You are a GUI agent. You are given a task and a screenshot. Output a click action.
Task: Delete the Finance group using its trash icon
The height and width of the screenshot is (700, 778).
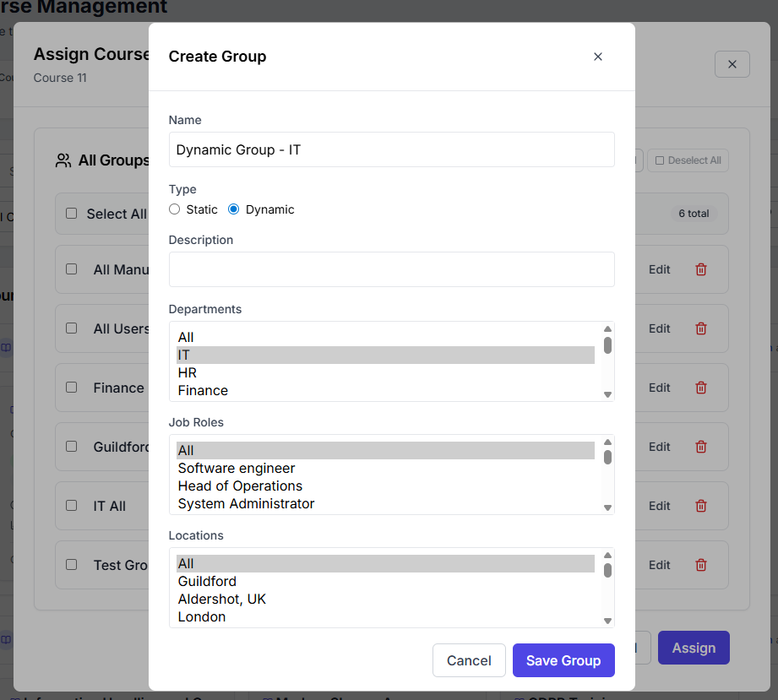pos(701,388)
